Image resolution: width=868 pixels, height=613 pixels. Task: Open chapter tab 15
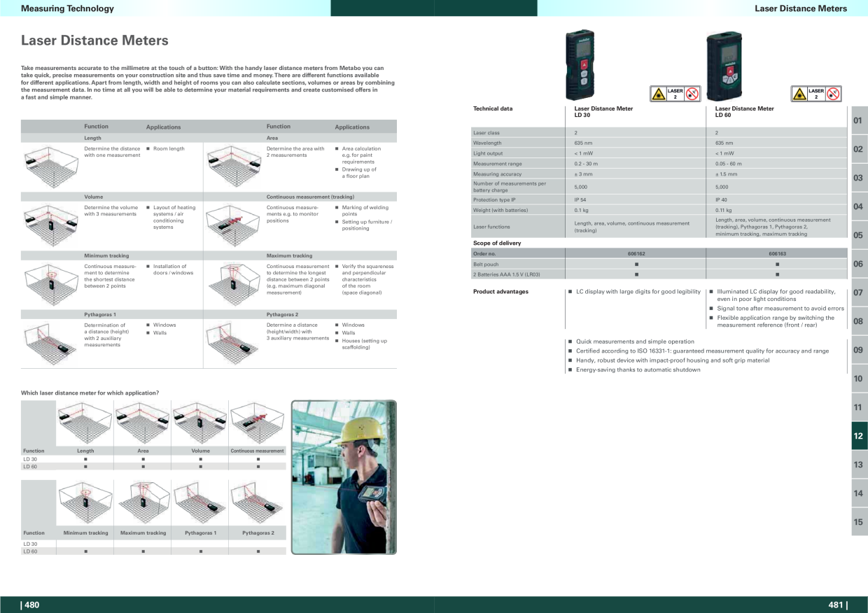pyautogui.click(x=859, y=522)
